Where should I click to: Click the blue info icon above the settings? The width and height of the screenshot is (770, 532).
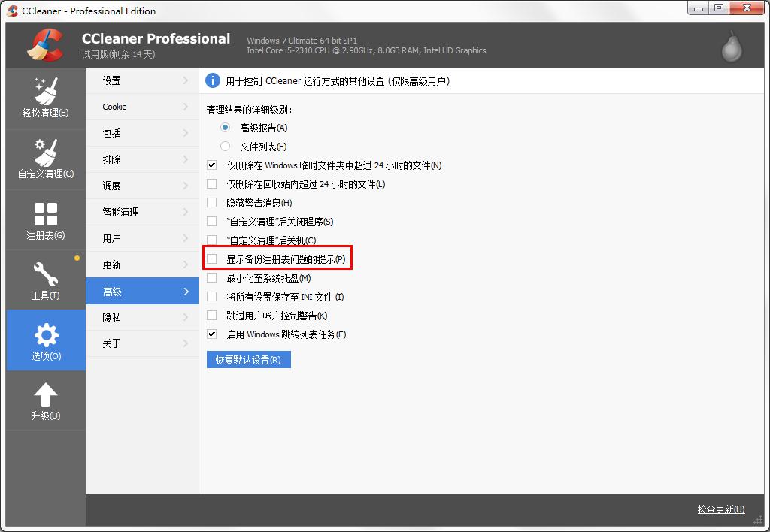pos(212,80)
